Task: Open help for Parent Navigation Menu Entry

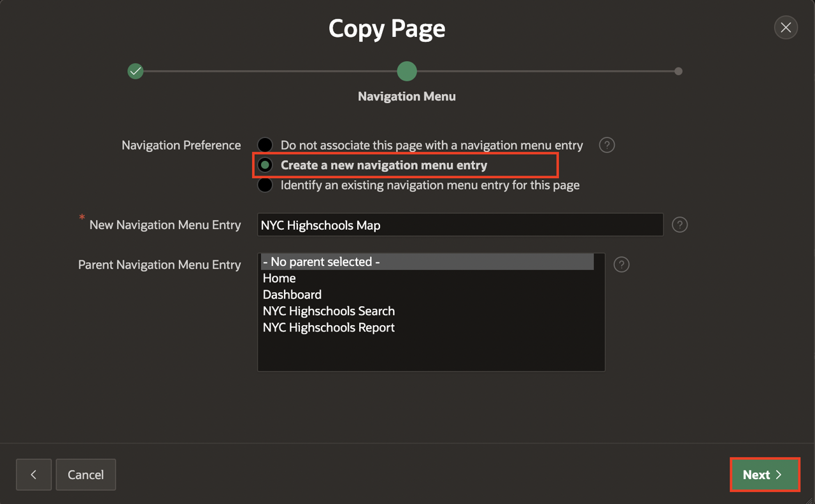Action: [621, 265]
